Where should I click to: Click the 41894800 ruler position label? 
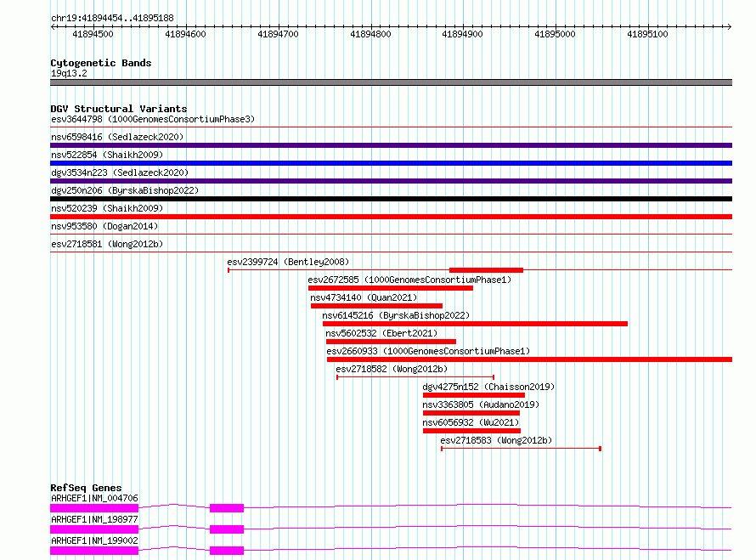coord(370,34)
